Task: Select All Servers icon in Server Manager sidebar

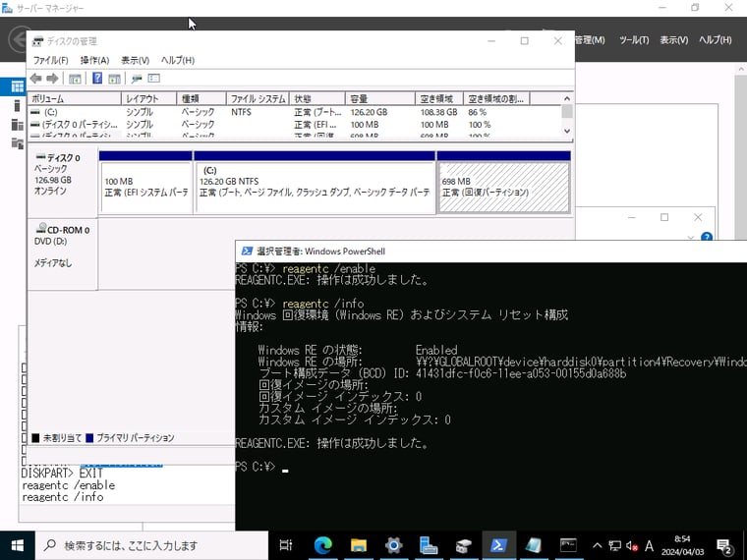Action: point(17,125)
